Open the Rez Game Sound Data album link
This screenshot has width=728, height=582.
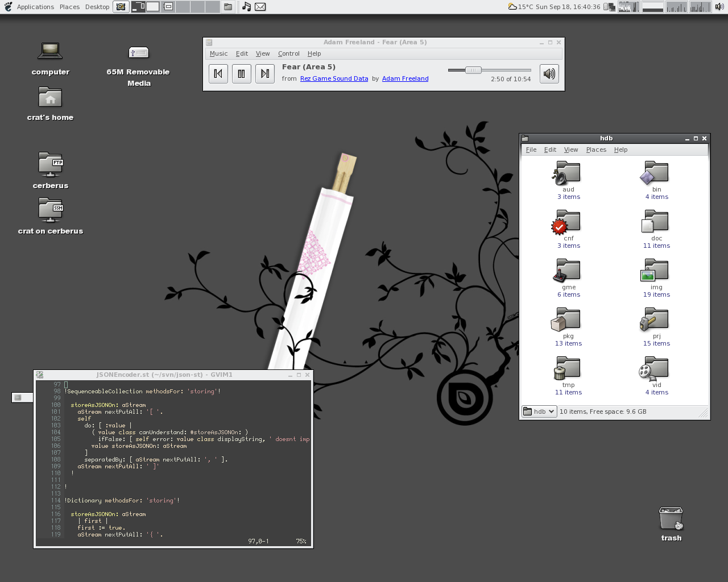click(334, 78)
